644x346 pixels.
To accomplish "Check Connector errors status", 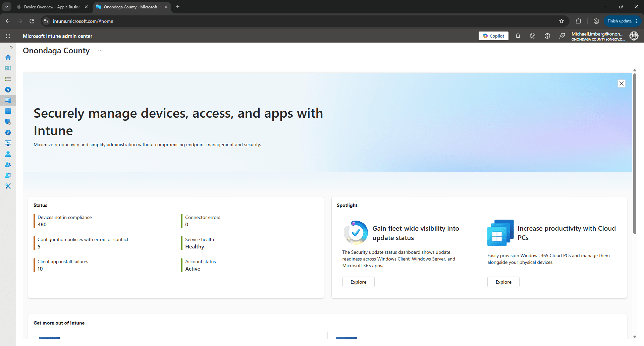I will tap(203, 221).
